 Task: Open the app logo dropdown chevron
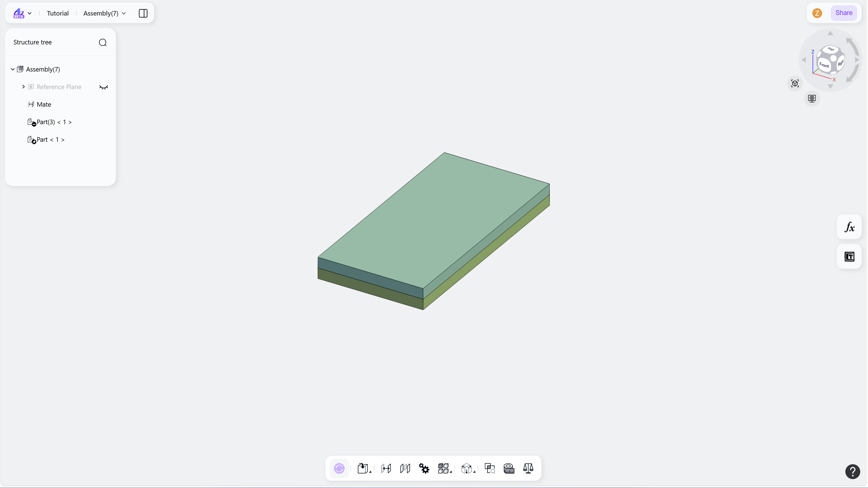tap(30, 14)
